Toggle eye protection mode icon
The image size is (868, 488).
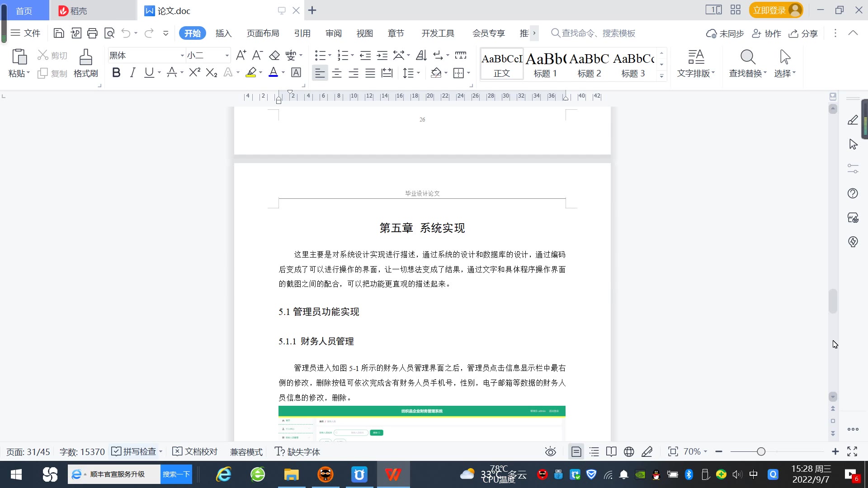[550, 451]
